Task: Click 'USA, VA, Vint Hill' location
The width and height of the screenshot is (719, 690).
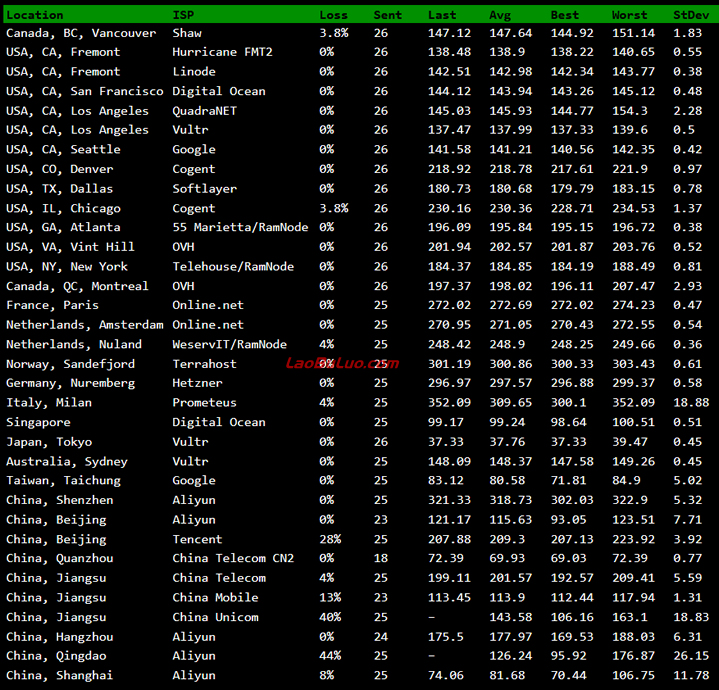Action: point(71,247)
